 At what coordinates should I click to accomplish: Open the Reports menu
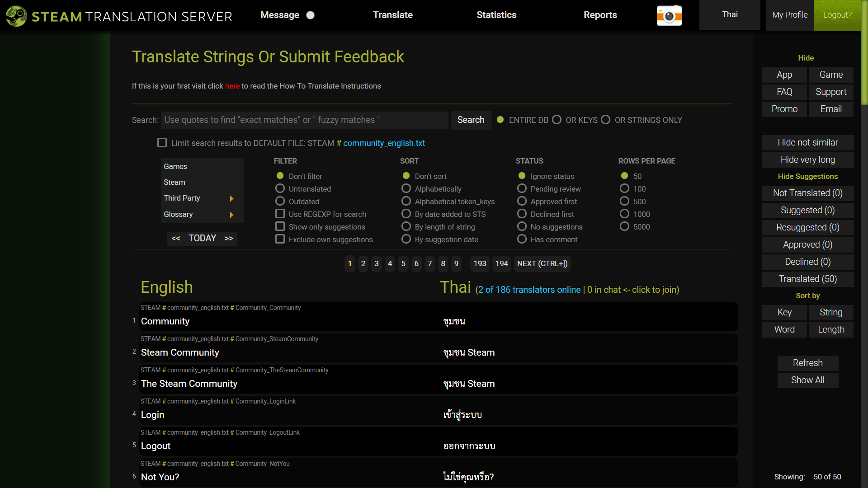point(600,15)
